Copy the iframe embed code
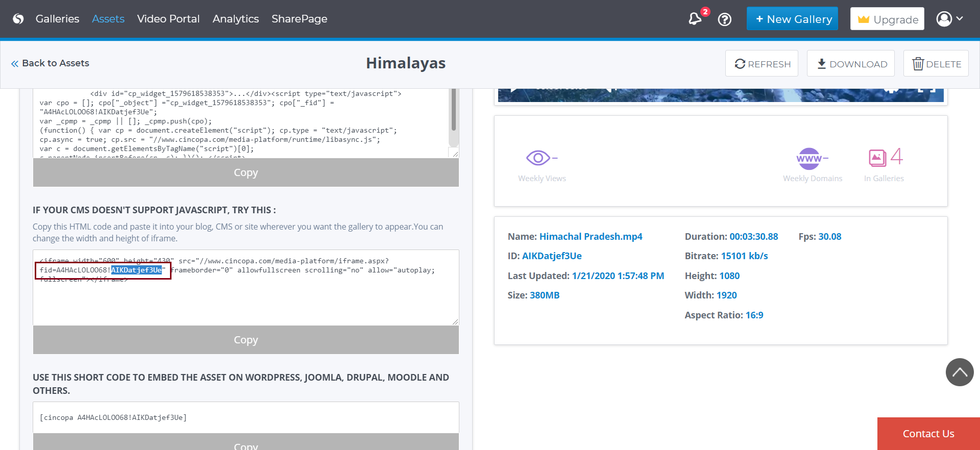 coord(246,340)
